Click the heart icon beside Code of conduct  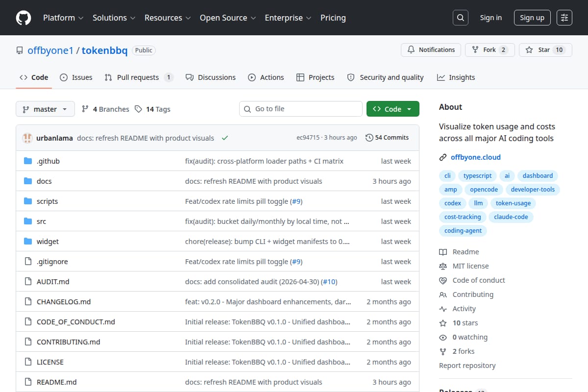coord(443,280)
